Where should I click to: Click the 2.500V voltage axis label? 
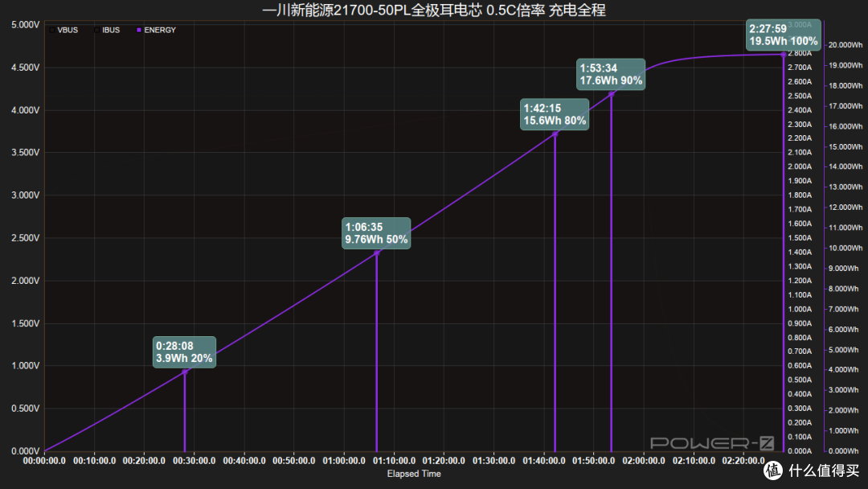pos(26,238)
